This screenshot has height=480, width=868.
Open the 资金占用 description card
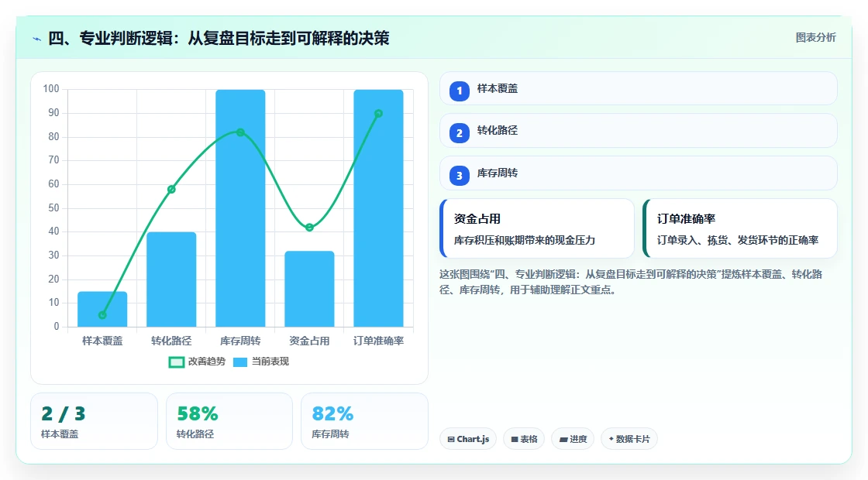pos(537,228)
